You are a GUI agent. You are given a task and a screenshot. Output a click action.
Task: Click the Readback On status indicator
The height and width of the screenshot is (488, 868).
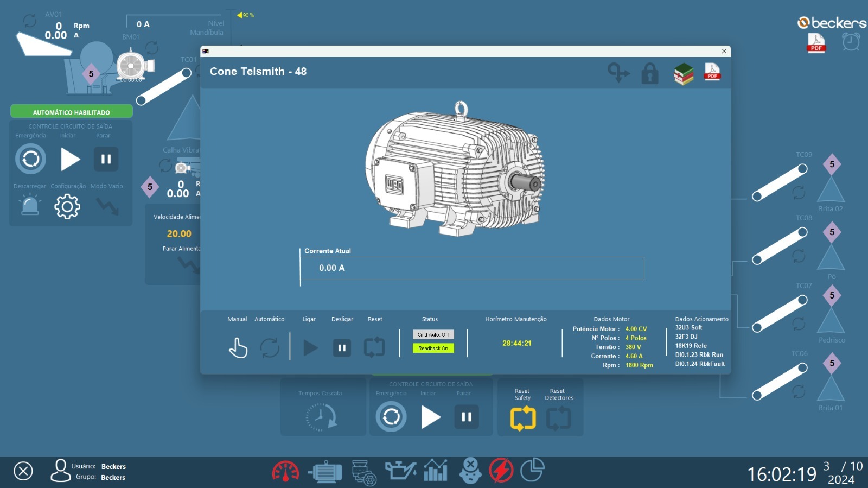[433, 348]
